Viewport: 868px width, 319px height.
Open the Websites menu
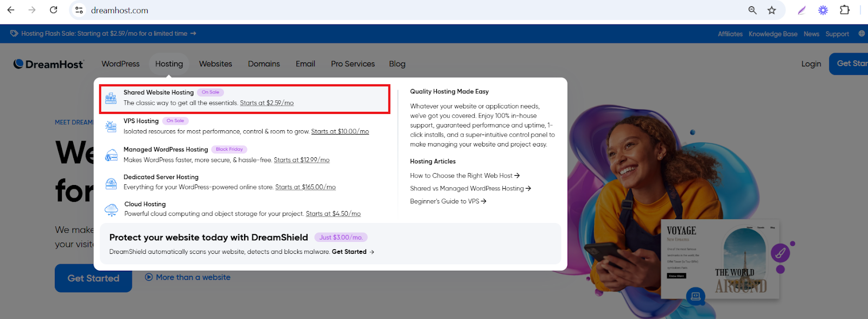pyautogui.click(x=215, y=64)
